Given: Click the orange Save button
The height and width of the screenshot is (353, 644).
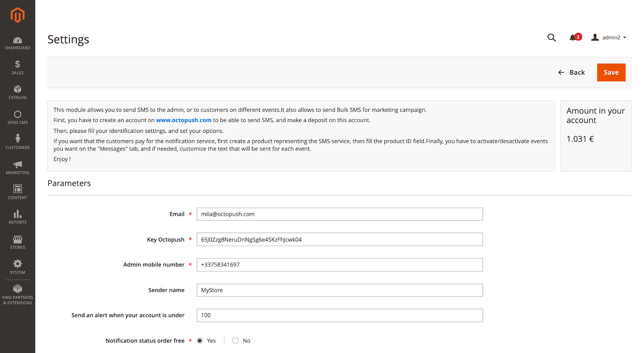Looking at the screenshot, I should coord(611,72).
